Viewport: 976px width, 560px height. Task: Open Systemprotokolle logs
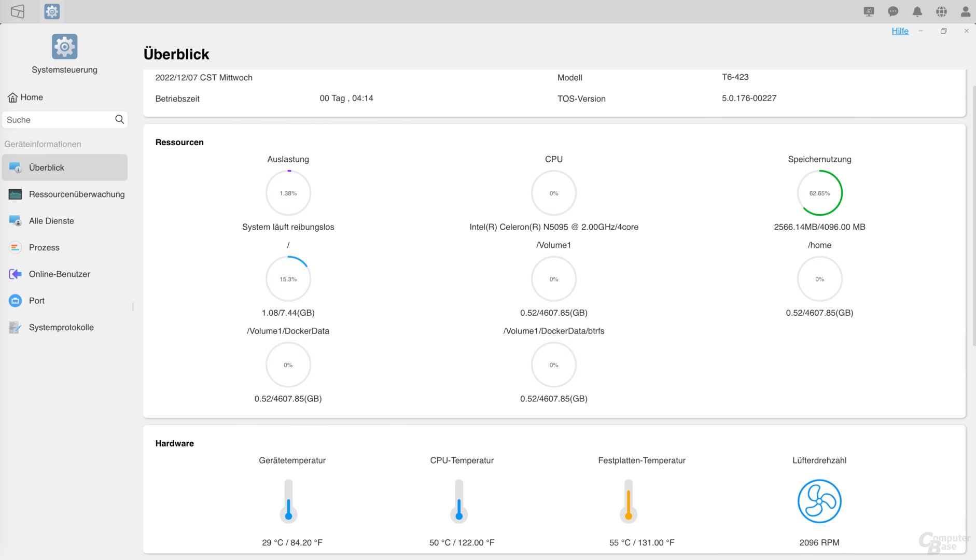pyautogui.click(x=61, y=328)
